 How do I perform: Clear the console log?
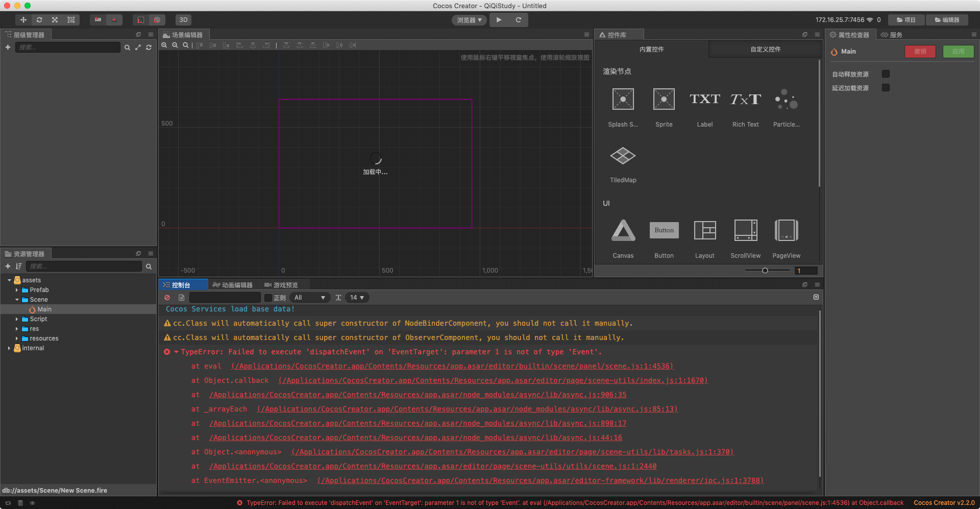167,298
